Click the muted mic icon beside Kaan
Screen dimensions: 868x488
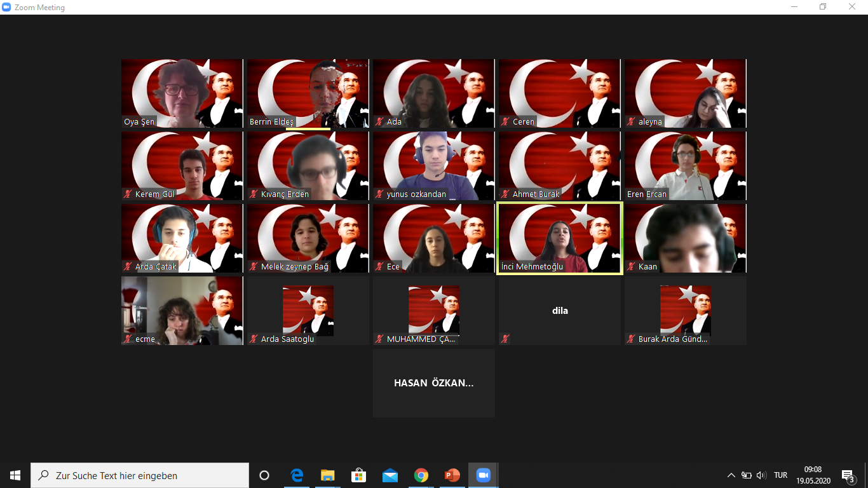632,266
